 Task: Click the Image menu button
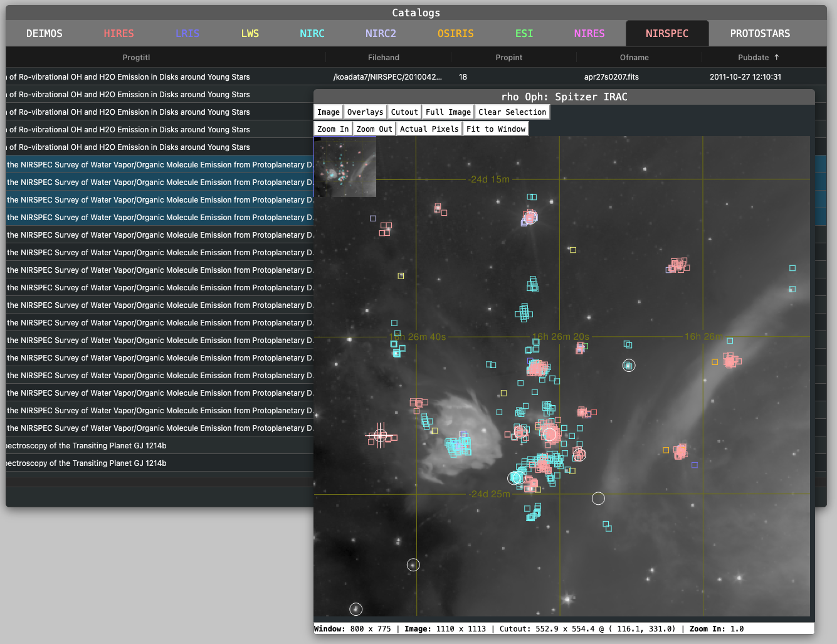[328, 112]
